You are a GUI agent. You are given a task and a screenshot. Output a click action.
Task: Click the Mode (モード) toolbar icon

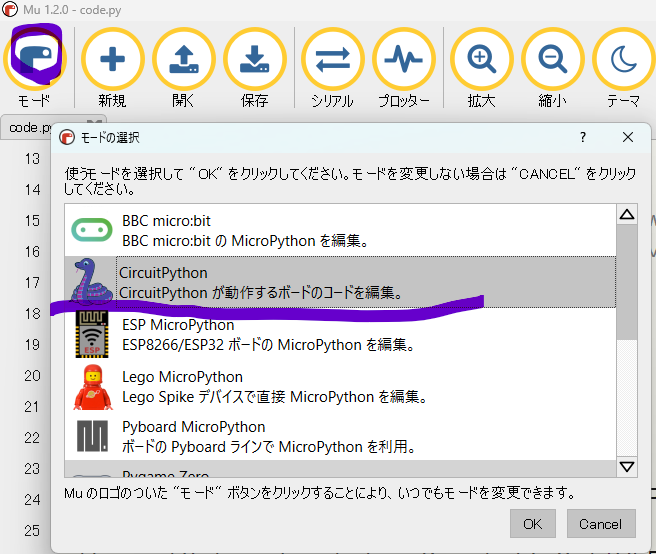coord(34,60)
